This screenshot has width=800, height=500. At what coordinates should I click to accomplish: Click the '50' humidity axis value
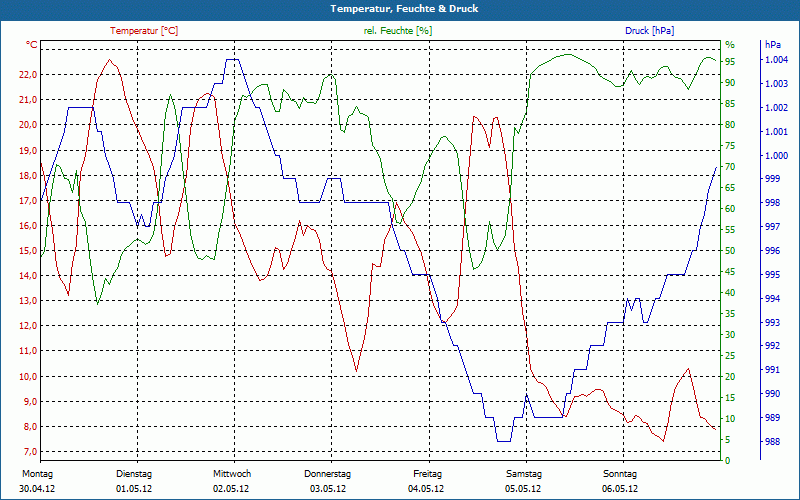730,251
